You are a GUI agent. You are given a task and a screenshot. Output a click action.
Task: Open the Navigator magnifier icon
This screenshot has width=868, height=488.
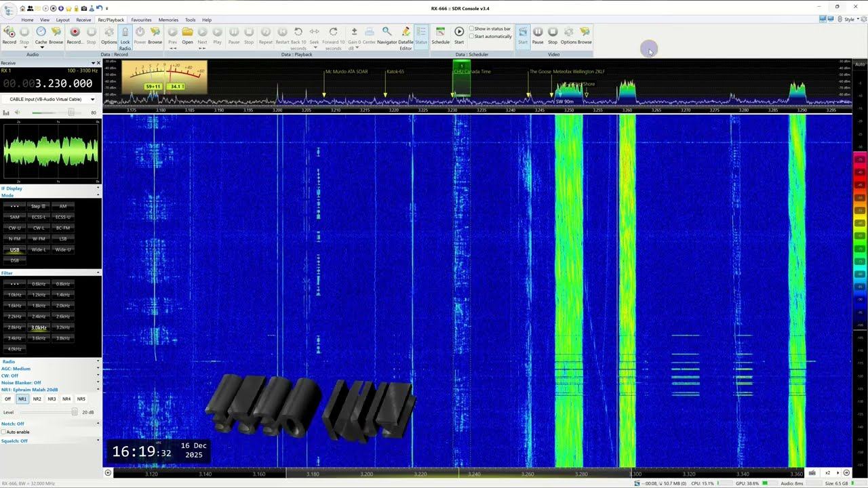coord(387,32)
